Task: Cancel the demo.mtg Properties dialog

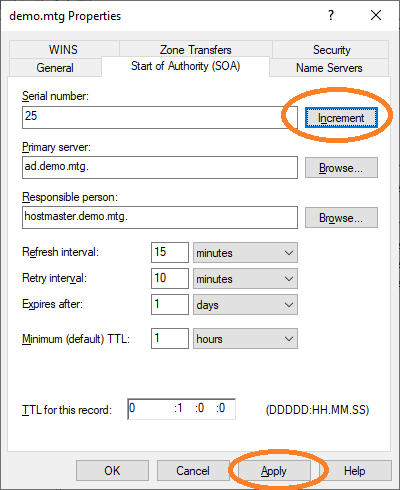Action: click(x=193, y=471)
